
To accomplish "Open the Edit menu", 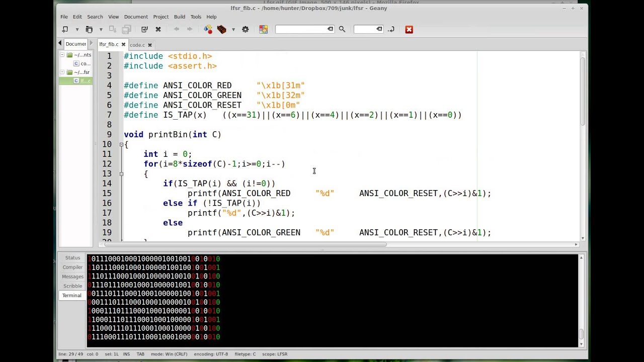I will [x=77, y=17].
